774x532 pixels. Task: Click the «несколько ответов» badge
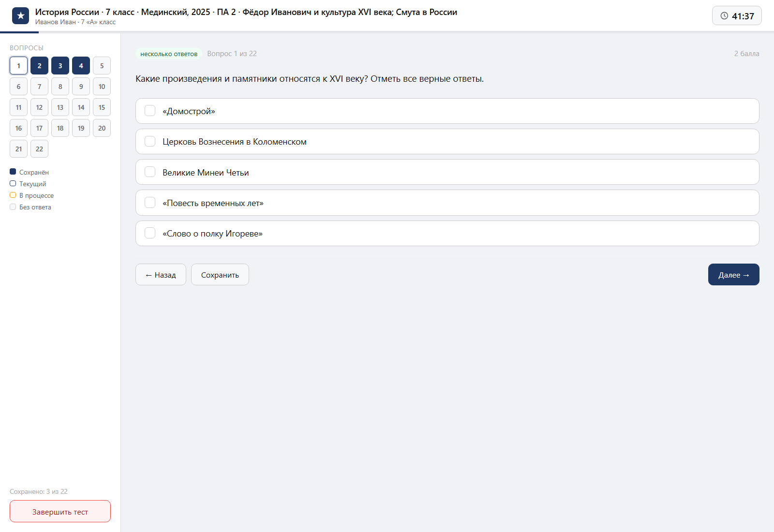point(169,54)
